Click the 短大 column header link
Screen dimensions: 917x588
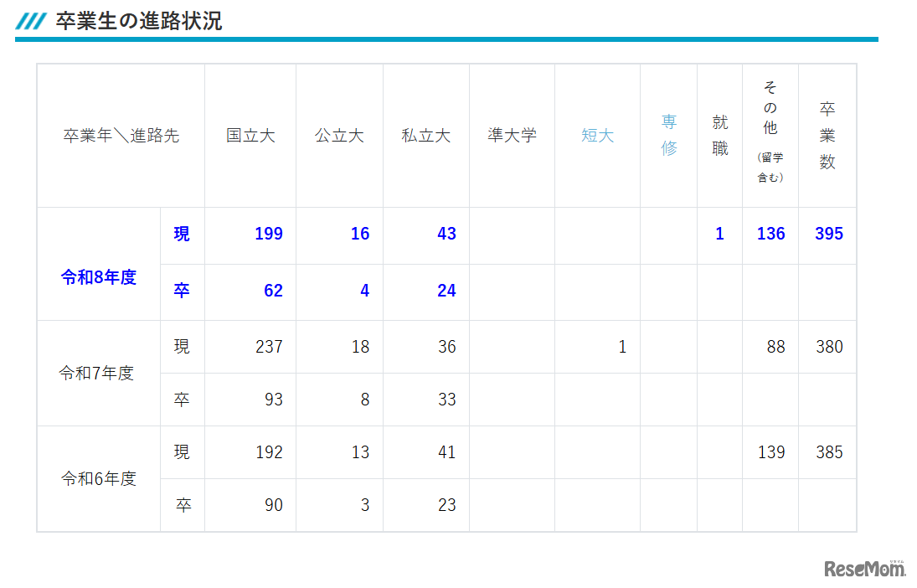click(597, 136)
